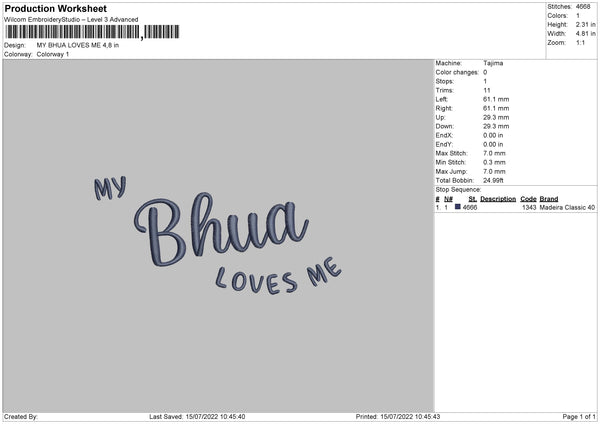The height and width of the screenshot is (424, 600).
Task: Click the 'Colorway 1' value
Action: pos(53,54)
